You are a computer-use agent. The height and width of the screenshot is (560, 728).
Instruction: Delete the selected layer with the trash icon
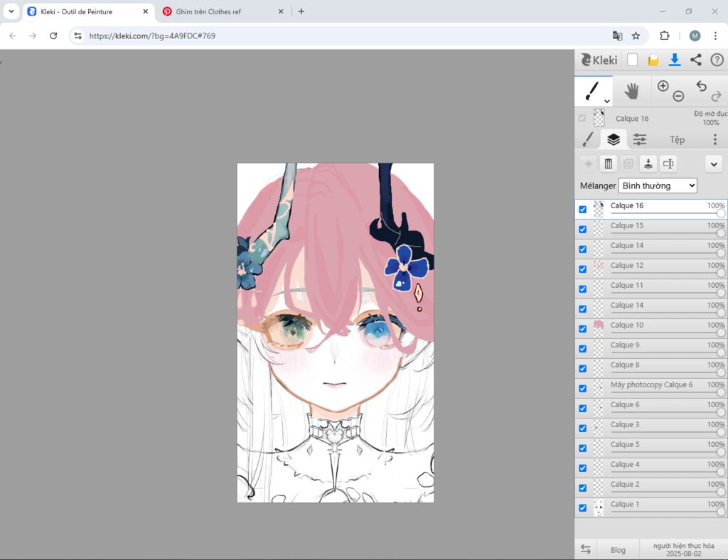coord(609,163)
